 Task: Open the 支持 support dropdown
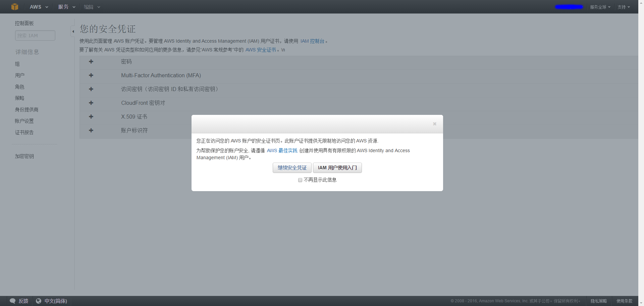click(624, 7)
